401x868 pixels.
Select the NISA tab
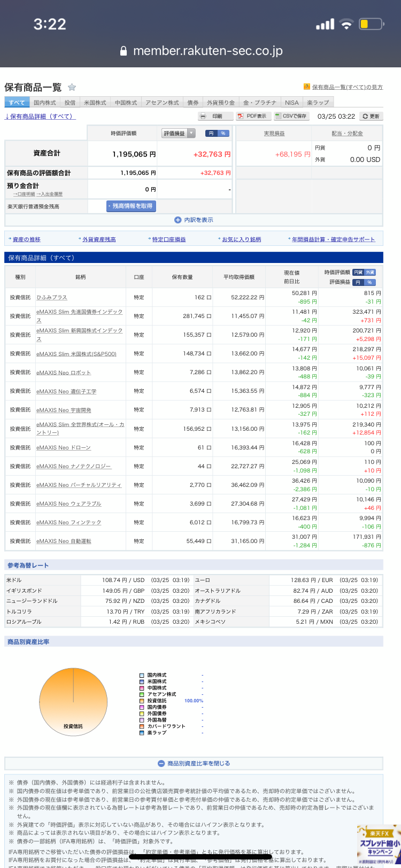pyautogui.click(x=291, y=103)
